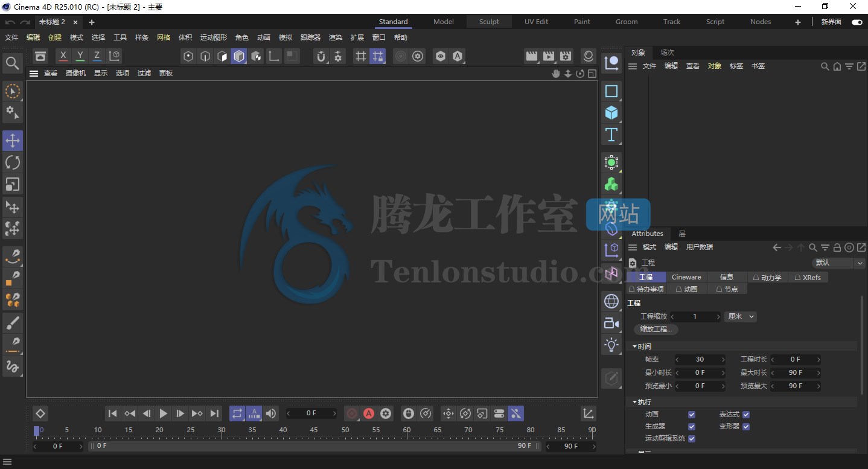Collapse the 时间 section
Image resolution: width=868 pixels, height=469 pixels.
point(635,346)
